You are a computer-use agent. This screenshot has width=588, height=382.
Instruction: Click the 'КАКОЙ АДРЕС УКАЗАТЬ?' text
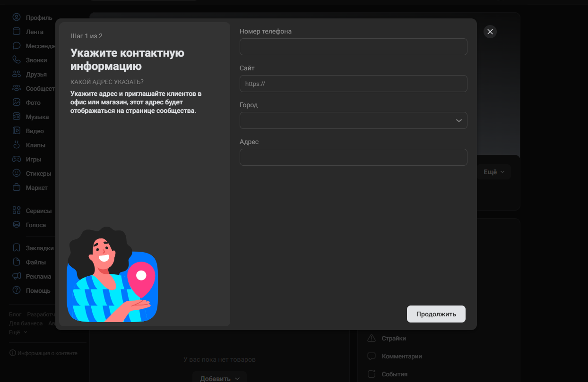click(x=107, y=82)
